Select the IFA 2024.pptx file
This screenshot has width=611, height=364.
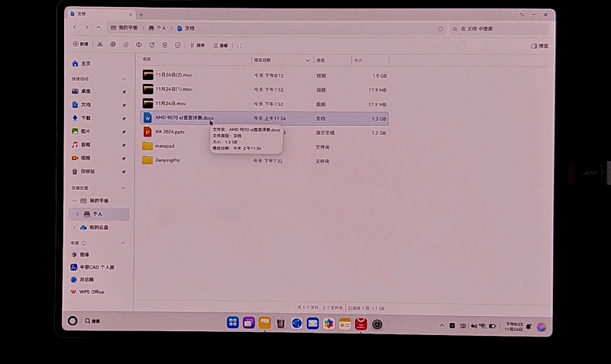pyautogui.click(x=170, y=132)
